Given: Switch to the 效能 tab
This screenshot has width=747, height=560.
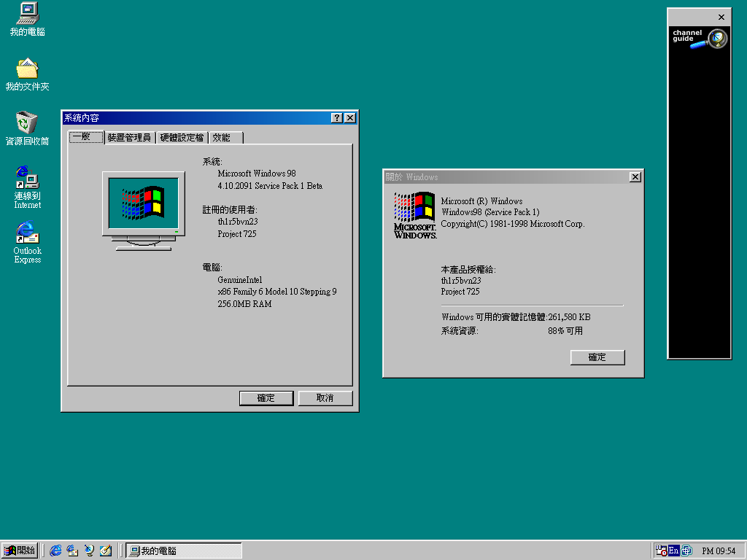Looking at the screenshot, I should click(226, 138).
